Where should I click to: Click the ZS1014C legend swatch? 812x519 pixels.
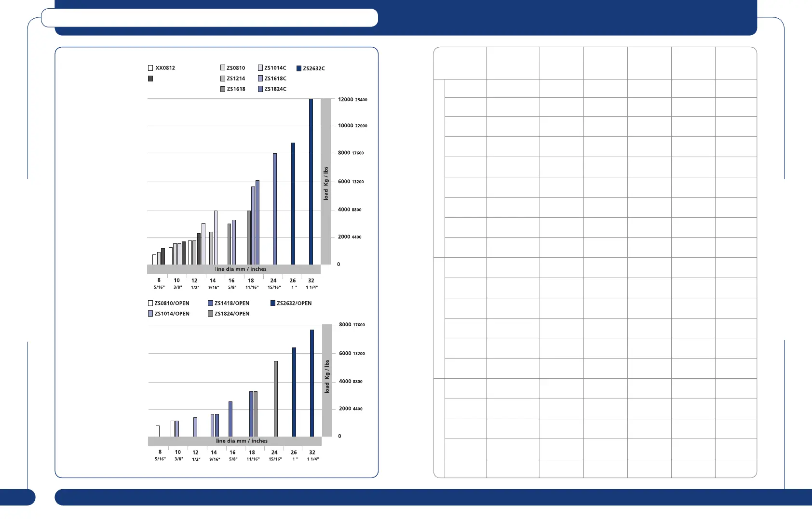tap(260, 68)
